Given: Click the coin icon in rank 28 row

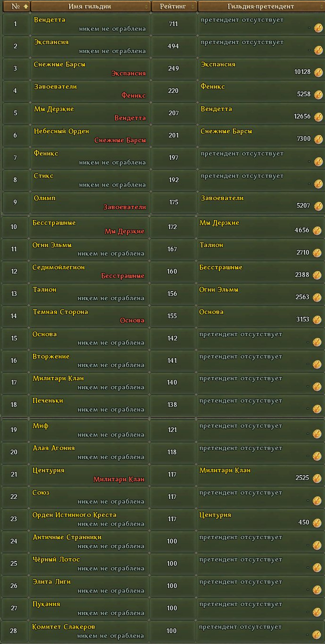Looking at the screenshot, I should click(x=317, y=635).
